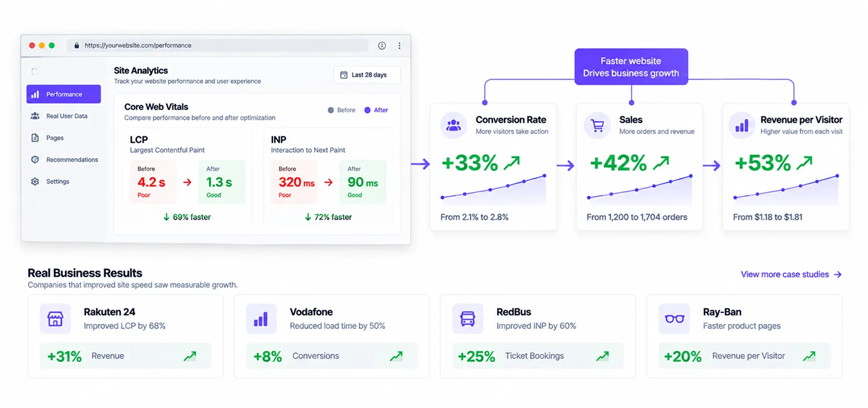Click the INP After 90 ms box
This screenshot has width=868, height=408.
[363, 182]
